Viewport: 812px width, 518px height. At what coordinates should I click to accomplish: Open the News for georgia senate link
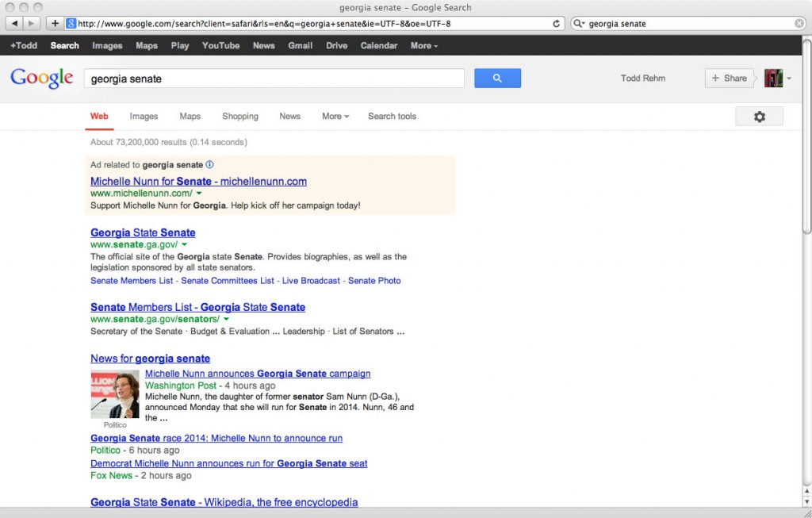[x=150, y=359]
